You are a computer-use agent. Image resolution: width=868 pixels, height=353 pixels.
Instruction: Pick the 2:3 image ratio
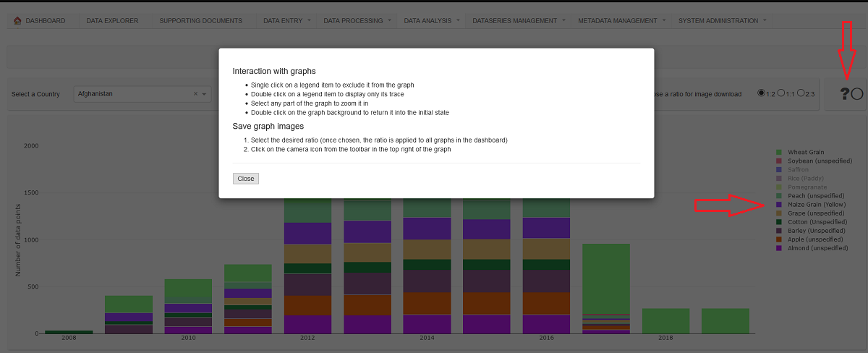click(801, 93)
